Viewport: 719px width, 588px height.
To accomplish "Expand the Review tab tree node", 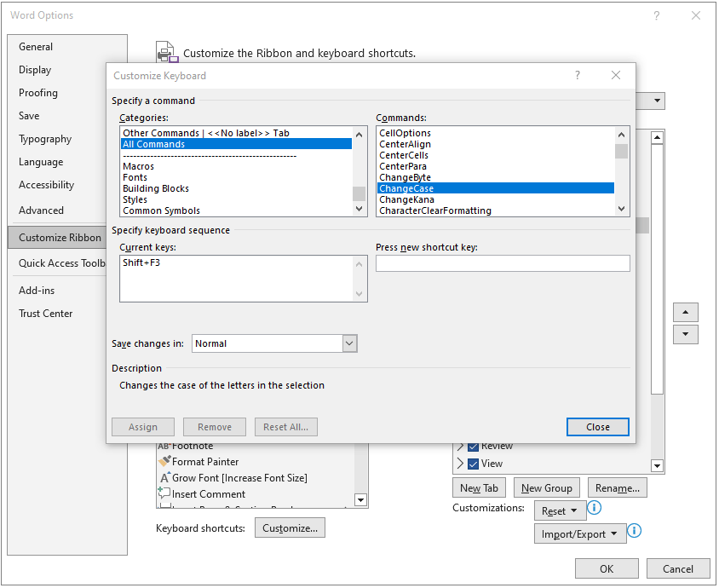I will (460, 446).
